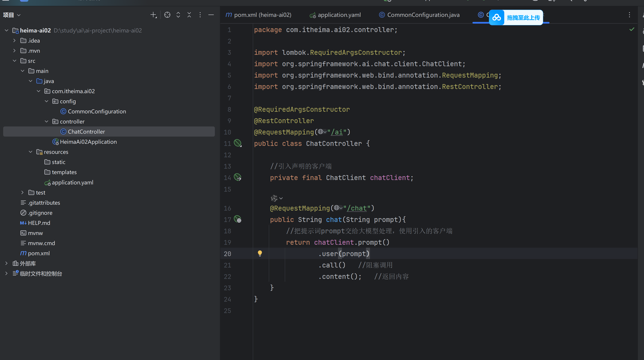This screenshot has height=360, width=644.
Task: Click the expand all tree icon
Action: pos(178,15)
